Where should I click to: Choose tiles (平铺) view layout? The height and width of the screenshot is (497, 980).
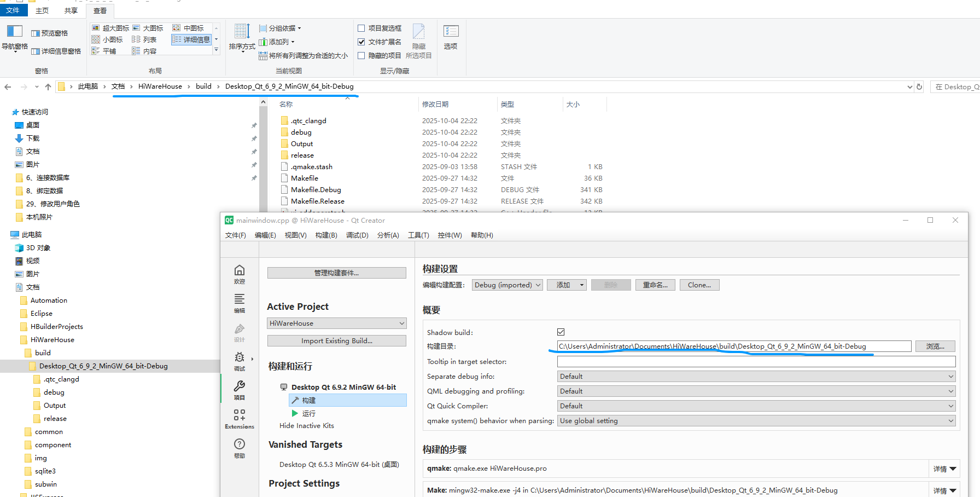(x=104, y=51)
